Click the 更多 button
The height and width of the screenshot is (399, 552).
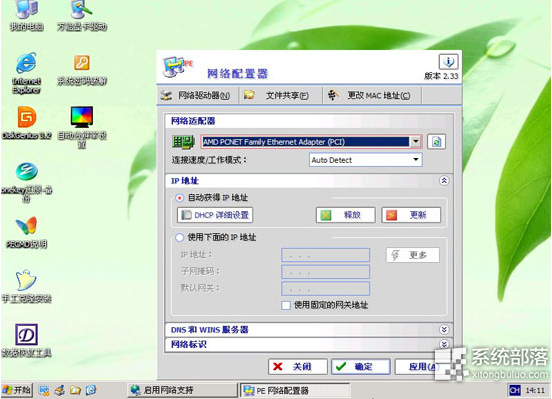tap(413, 255)
